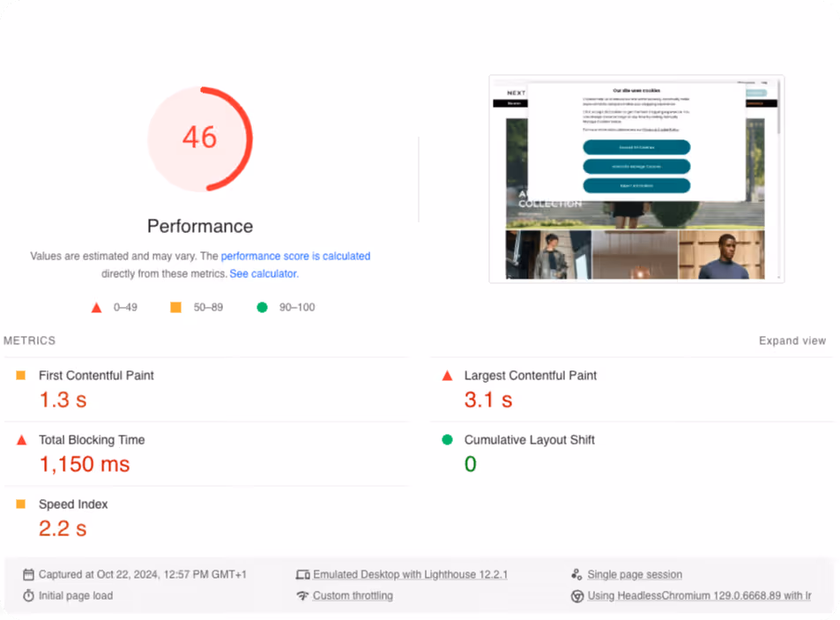Viewport: 840px width, 620px height.
Task: Open the Emulated Desktop with Lighthouse 12.2.1 link
Action: (x=410, y=574)
